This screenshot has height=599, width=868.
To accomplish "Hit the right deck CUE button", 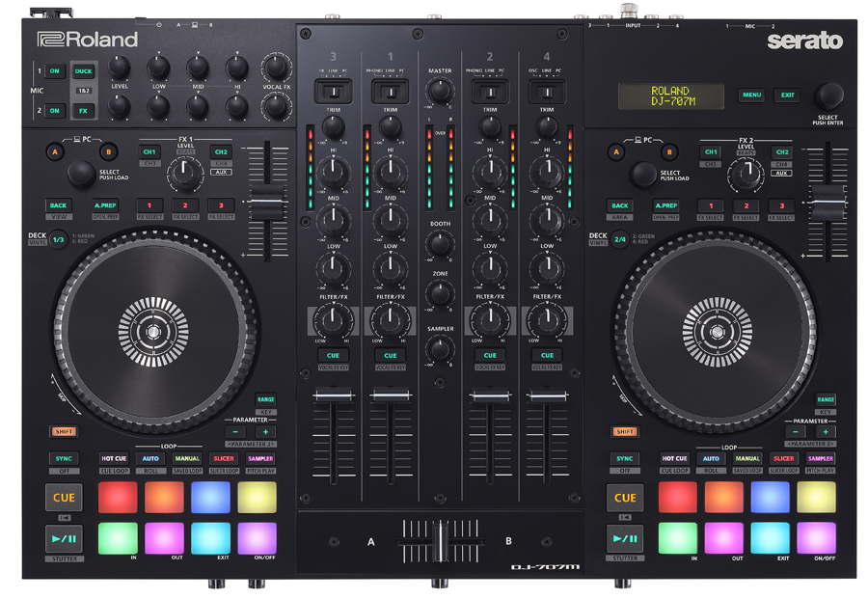I will (625, 497).
